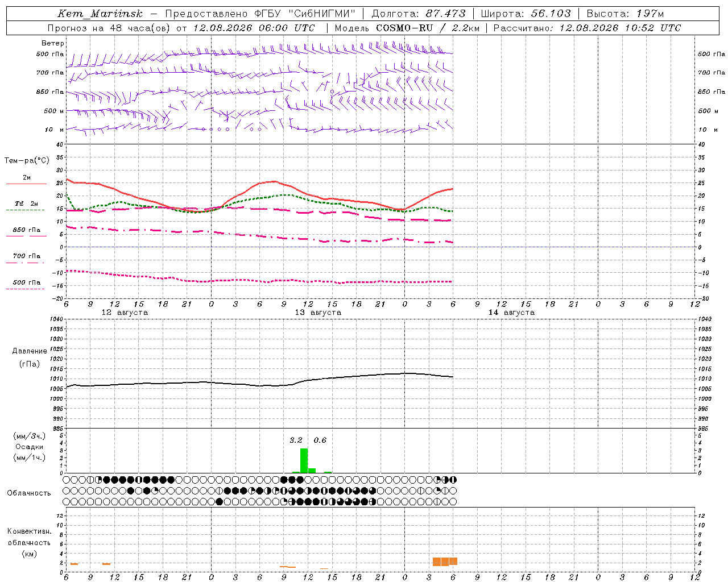Click the Ветер wind panel label

[x=53, y=43]
